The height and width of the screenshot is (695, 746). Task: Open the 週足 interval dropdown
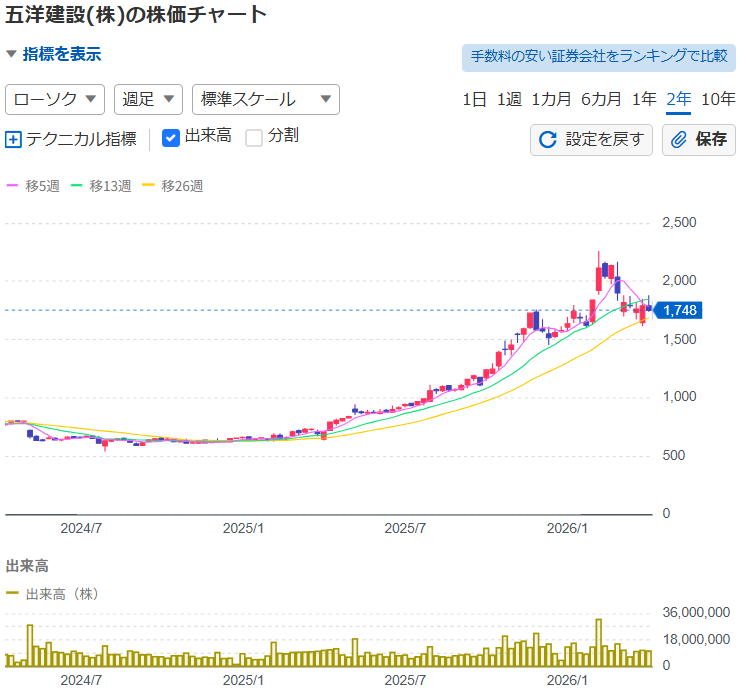pyautogui.click(x=148, y=99)
